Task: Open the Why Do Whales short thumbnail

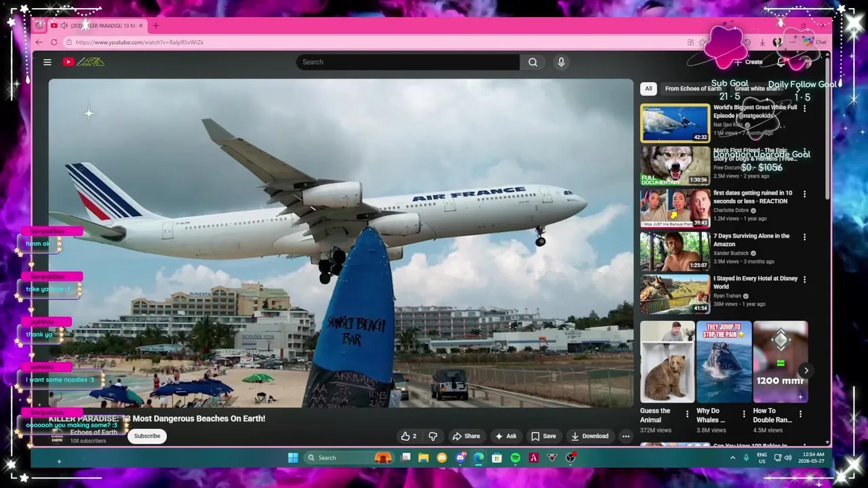Action: [724, 362]
